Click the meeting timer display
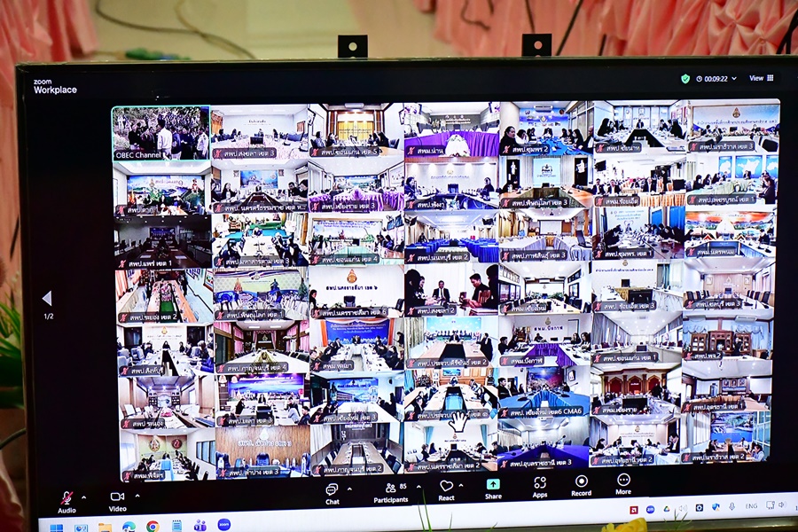The height and width of the screenshot is (532, 798). pyautogui.click(x=716, y=78)
